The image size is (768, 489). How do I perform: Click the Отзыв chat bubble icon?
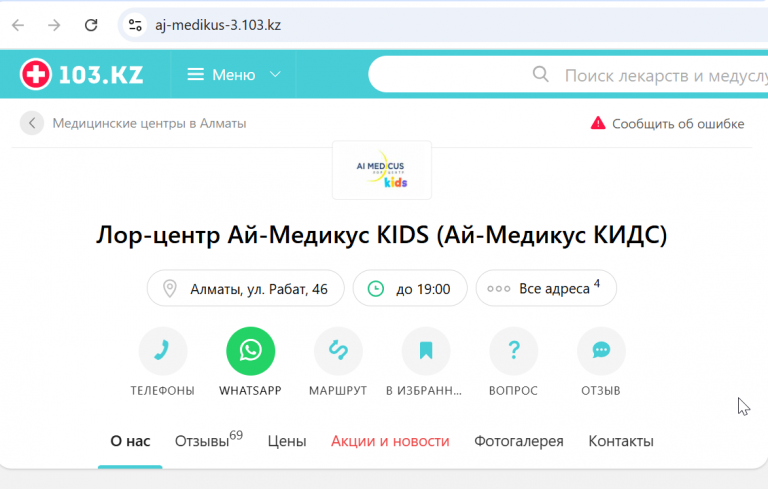pyautogui.click(x=601, y=351)
